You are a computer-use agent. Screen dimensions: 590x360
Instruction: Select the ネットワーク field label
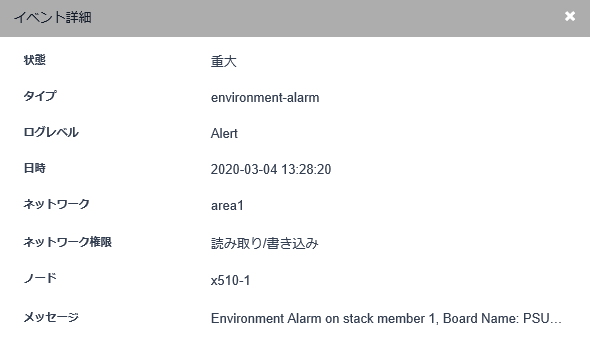point(56,204)
